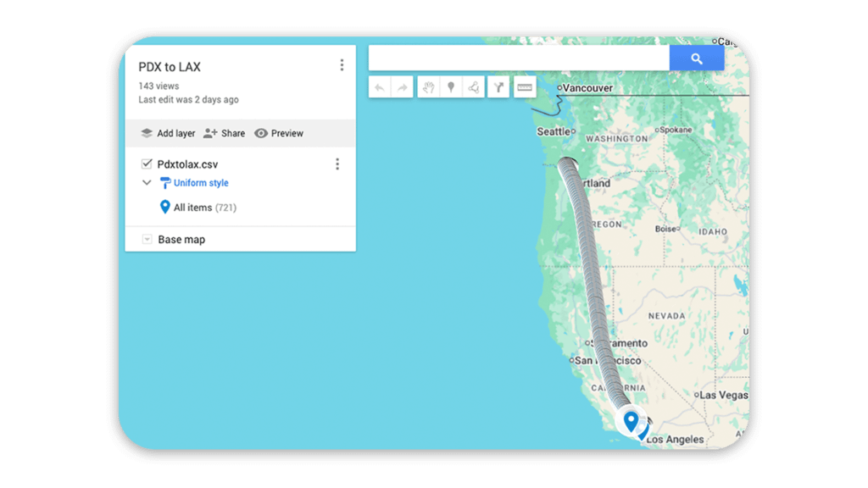868x488 pixels.
Task: Select the Add directions tool
Action: tap(498, 87)
